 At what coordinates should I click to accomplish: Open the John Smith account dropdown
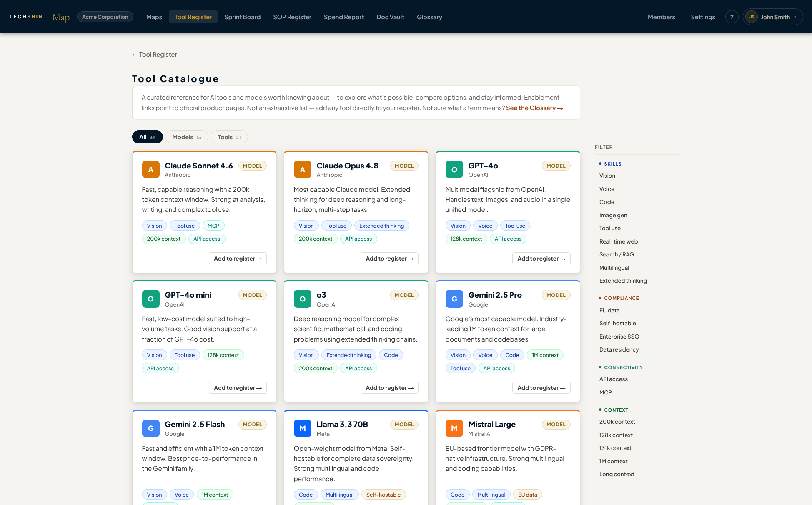(x=773, y=17)
